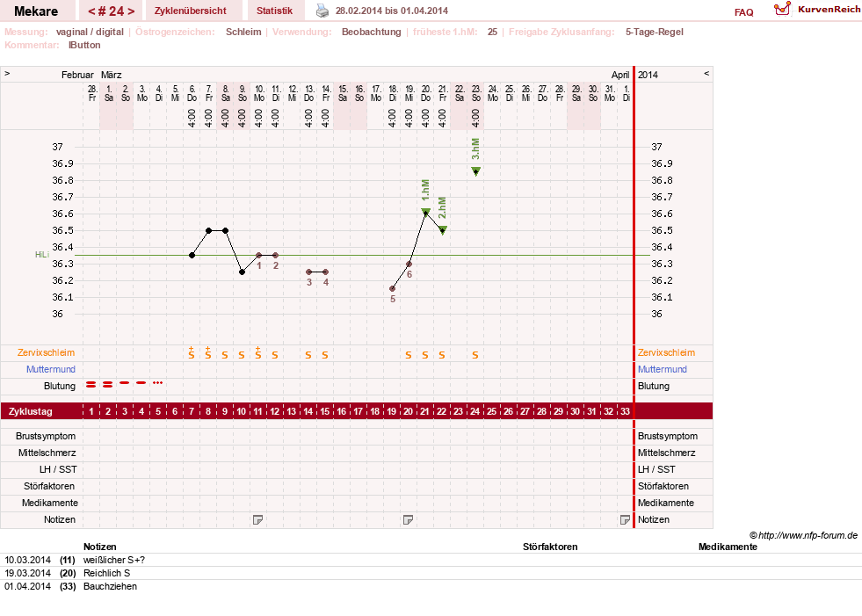
Task: Click note row 'weißlicher S+?'
Action: 114,560
